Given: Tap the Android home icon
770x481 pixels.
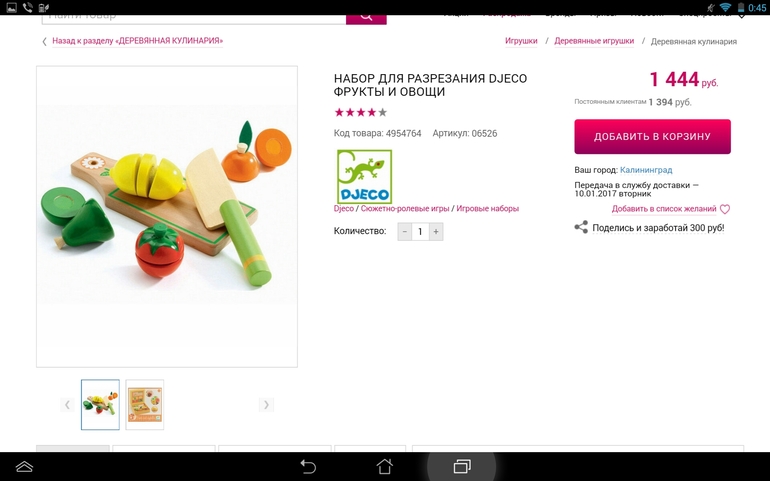Looking at the screenshot, I should 385,466.
